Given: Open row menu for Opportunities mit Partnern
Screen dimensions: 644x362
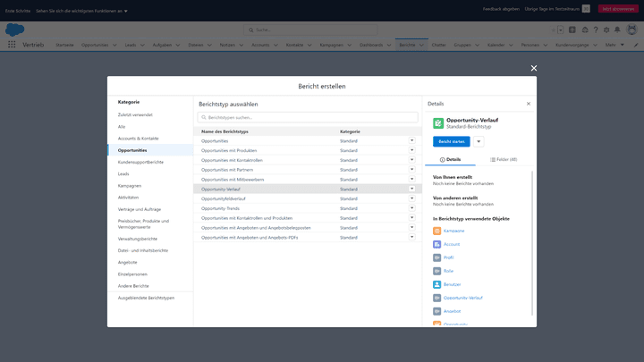Looking at the screenshot, I should 412,170.
